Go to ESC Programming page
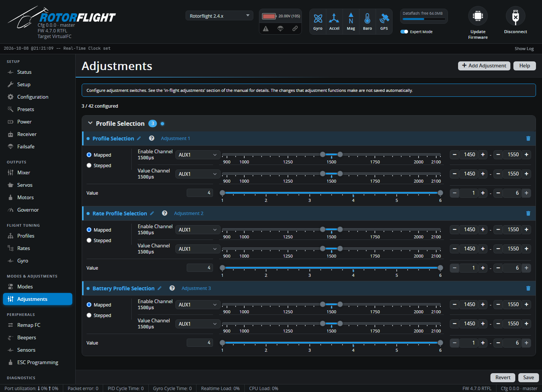 pos(38,362)
